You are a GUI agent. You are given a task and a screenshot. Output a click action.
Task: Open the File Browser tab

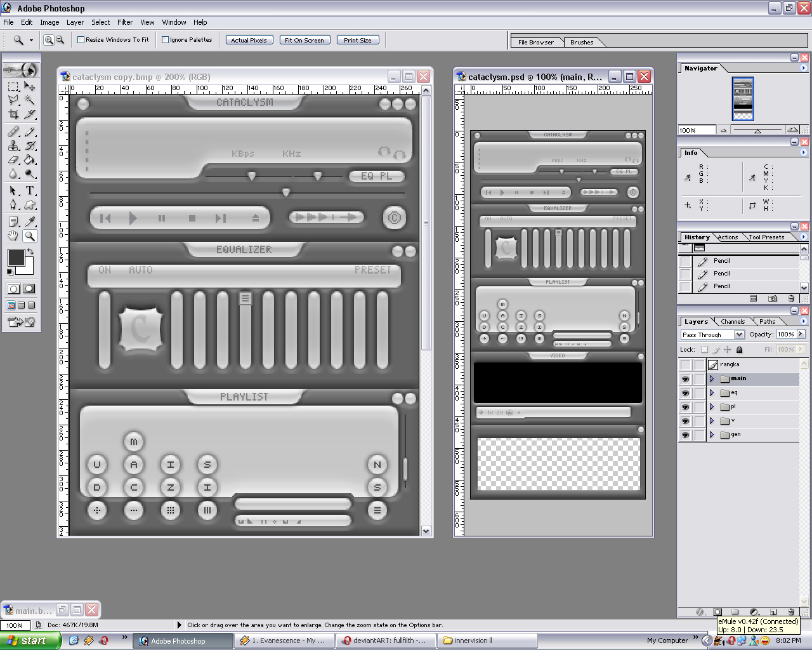click(536, 43)
